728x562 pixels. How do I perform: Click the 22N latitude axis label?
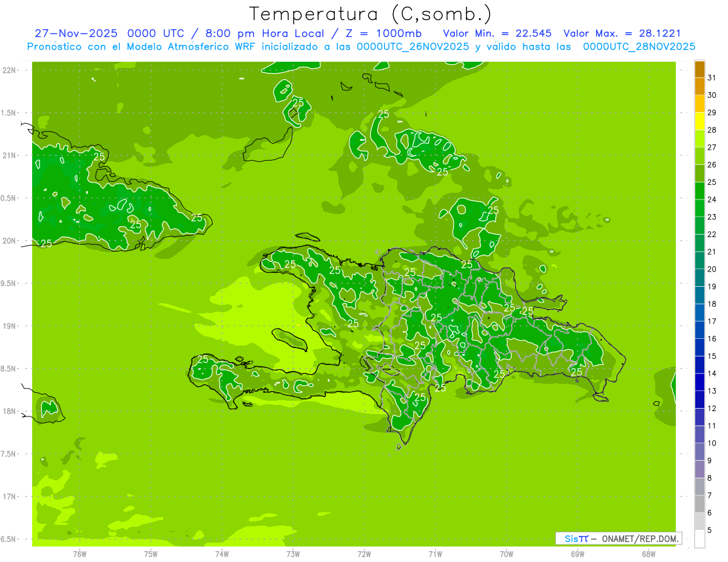tap(10, 70)
